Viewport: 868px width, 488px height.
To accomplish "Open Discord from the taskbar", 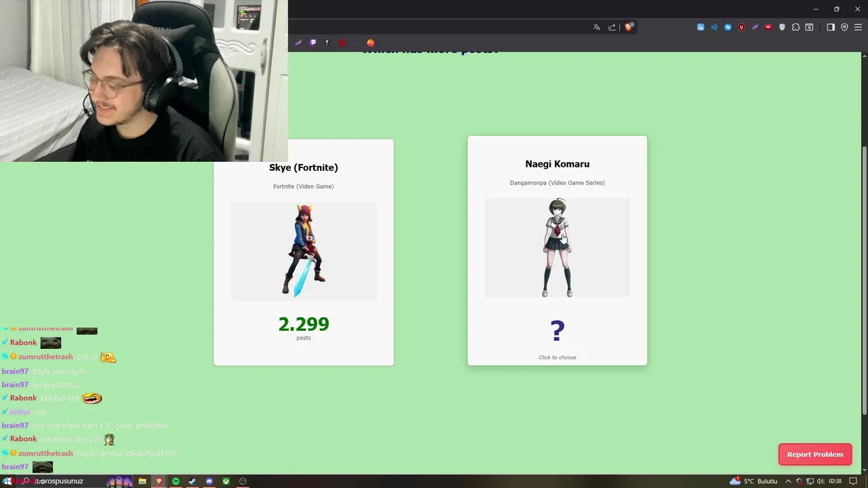I will (x=209, y=481).
